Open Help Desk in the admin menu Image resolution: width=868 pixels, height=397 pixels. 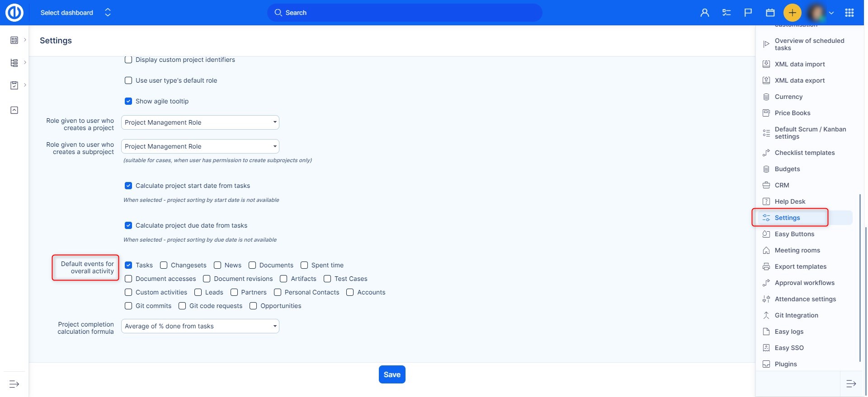790,201
